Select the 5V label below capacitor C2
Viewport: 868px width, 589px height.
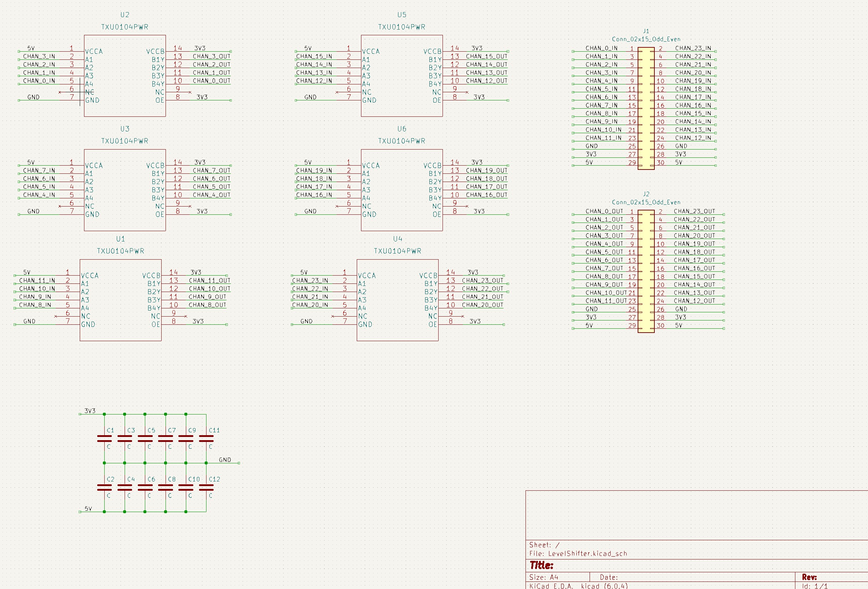pyautogui.click(x=88, y=509)
